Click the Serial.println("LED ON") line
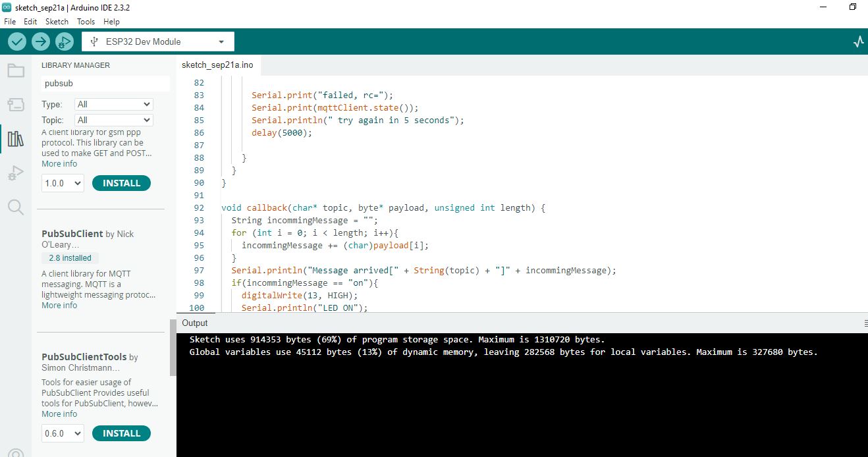This screenshot has height=457, width=868. click(305, 308)
